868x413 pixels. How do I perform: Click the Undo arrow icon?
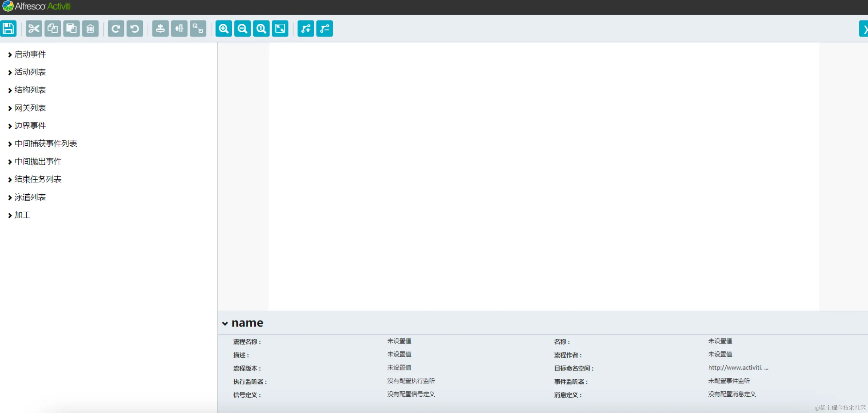click(135, 28)
